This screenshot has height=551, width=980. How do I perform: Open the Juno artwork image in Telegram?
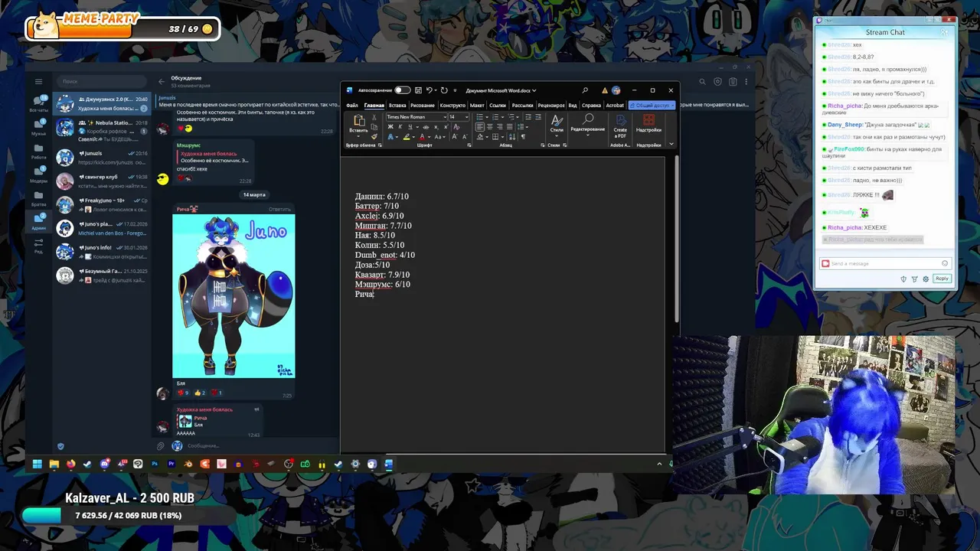tap(234, 295)
